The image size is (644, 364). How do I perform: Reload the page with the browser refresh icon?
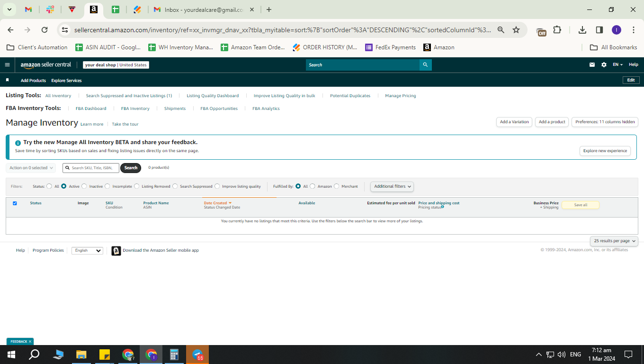pyautogui.click(x=45, y=30)
